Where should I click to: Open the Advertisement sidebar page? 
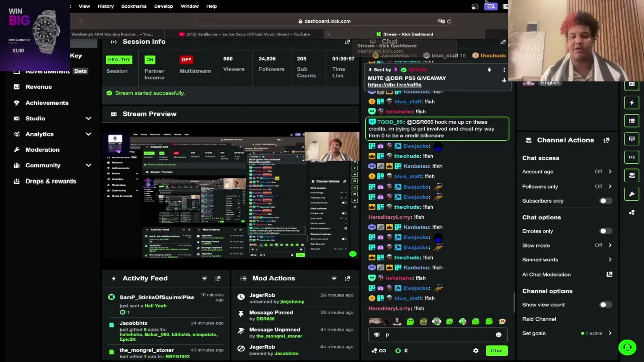[48, 71]
